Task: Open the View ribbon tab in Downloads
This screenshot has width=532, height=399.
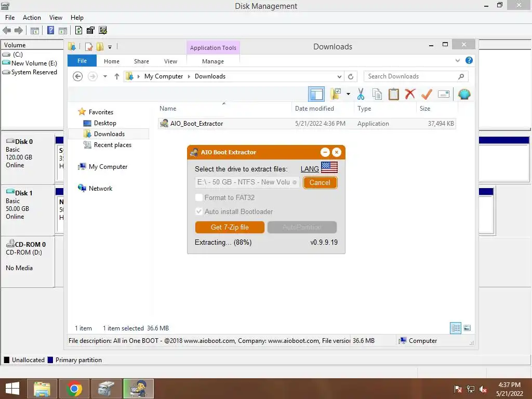Action: coord(170,61)
